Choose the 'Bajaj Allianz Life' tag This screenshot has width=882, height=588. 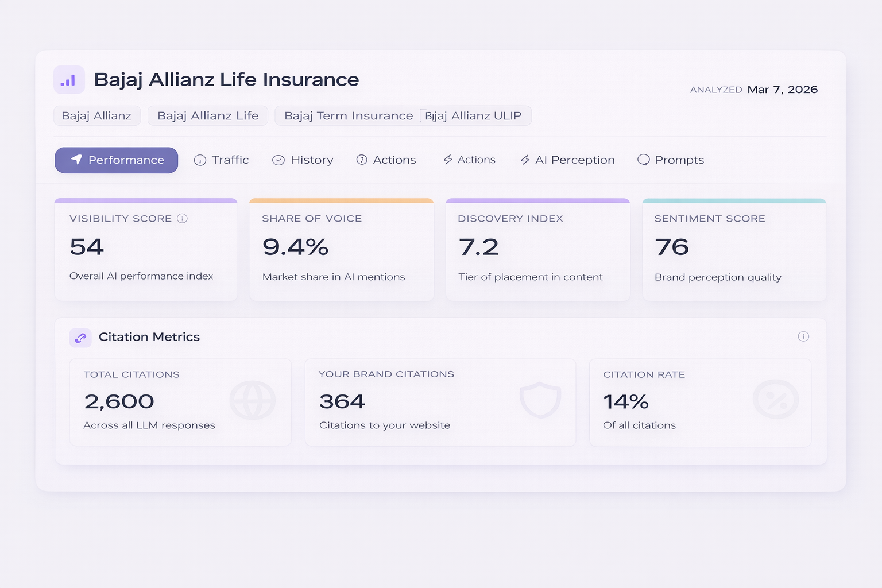point(208,116)
